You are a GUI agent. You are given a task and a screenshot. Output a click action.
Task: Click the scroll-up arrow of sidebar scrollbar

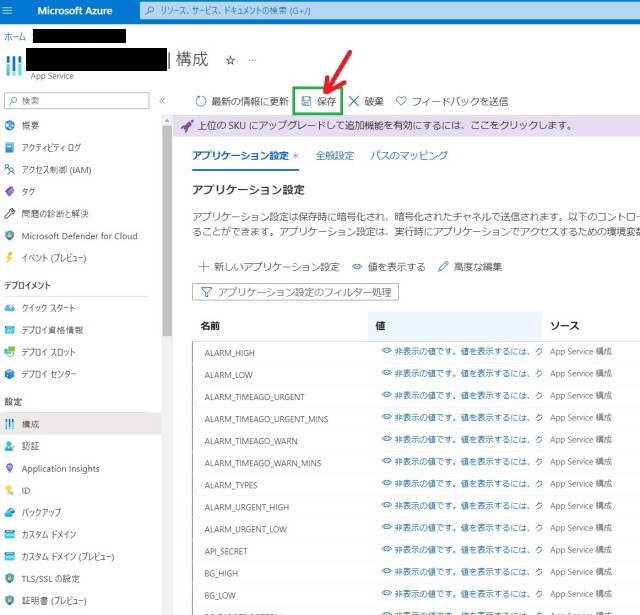167,121
